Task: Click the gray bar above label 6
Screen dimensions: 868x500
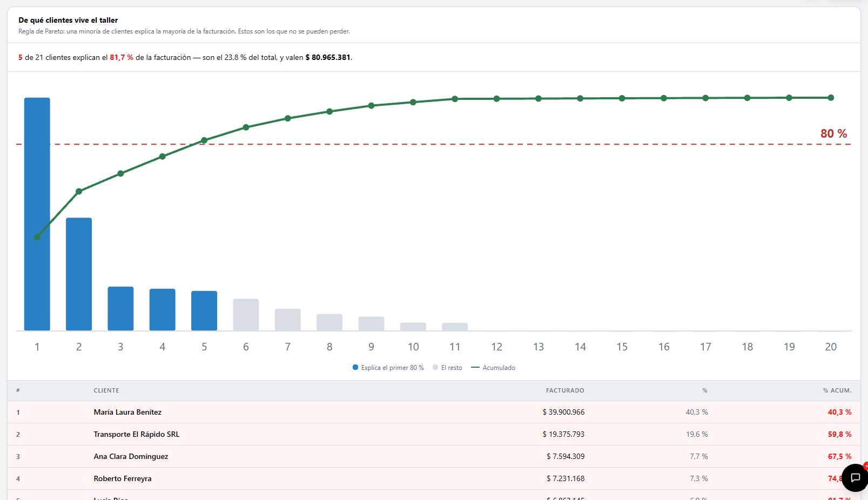Action: coord(246,315)
